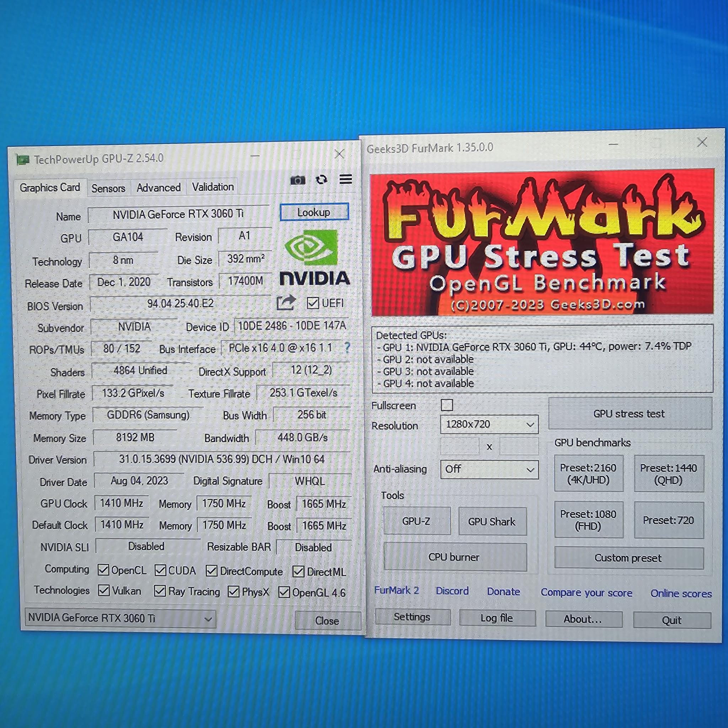This screenshot has width=728, height=728.
Task: Run the Preset:1080 (FHD) benchmark
Action: (x=588, y=520)
